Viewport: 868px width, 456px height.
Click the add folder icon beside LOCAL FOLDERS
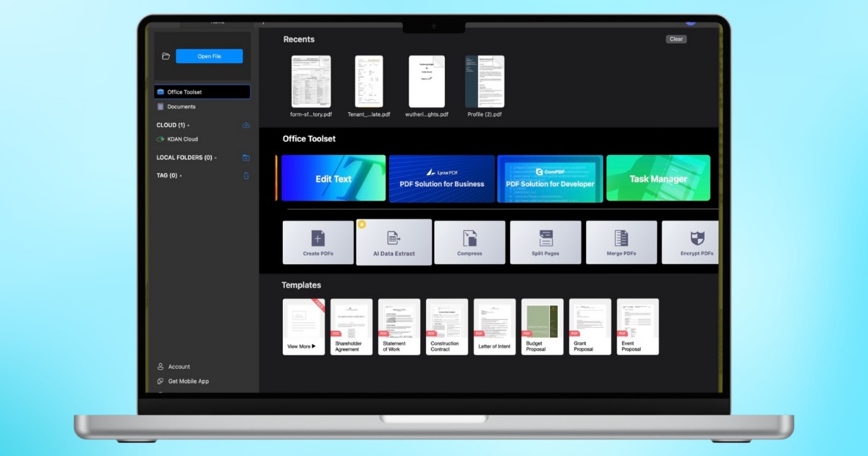click(246, 158)
